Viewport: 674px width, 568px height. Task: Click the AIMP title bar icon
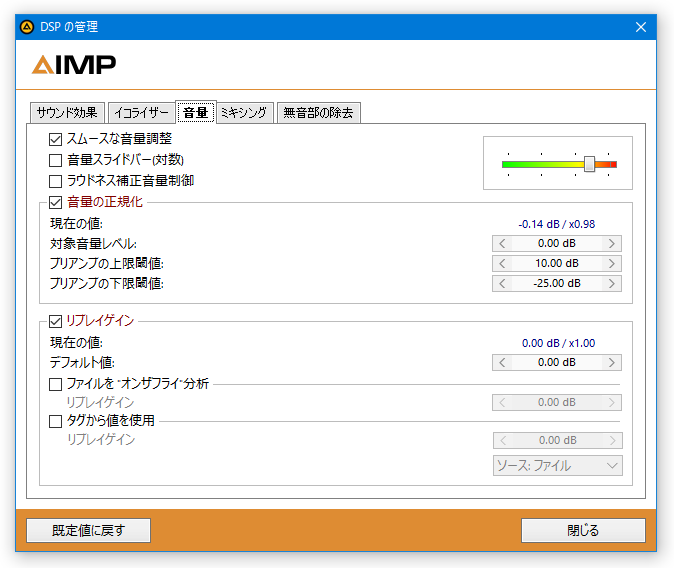click(x=27, y=27)
